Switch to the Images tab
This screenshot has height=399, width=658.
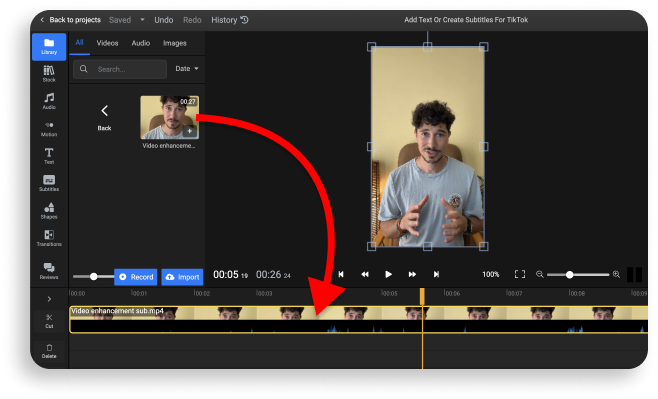point(175,43)
